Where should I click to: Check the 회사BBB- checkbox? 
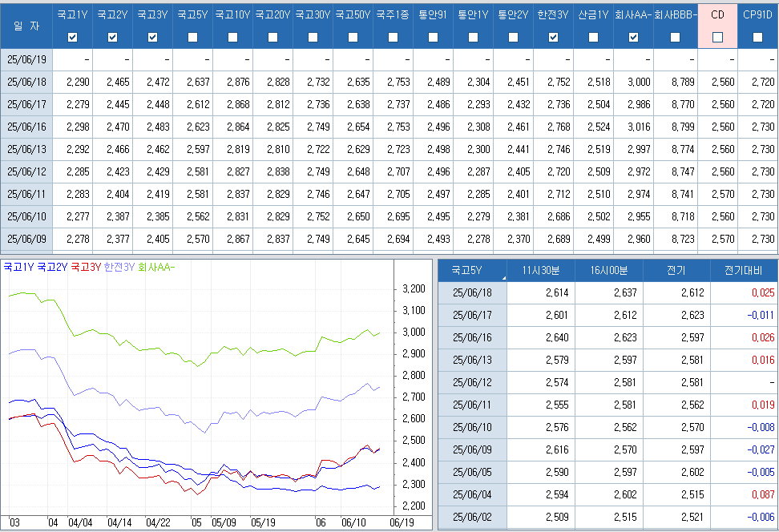point(675,37)
